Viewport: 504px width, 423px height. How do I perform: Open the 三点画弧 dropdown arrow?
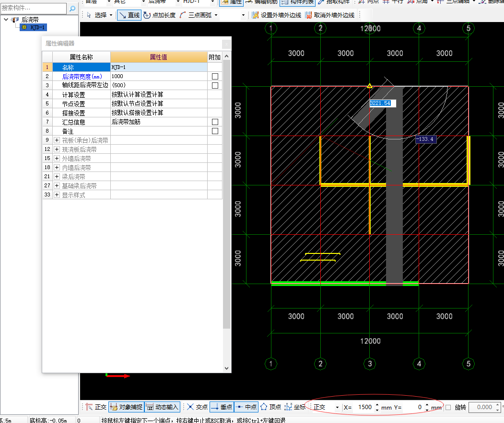pos(216,15)
